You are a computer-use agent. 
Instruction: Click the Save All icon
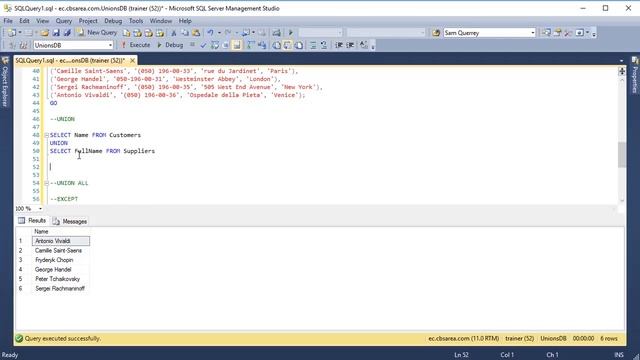pyautogui.click(x=67, y=33)
